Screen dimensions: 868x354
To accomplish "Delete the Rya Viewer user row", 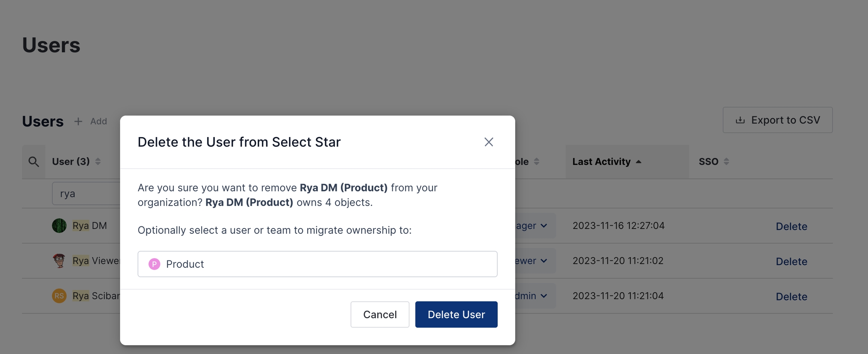I will 791,261.
